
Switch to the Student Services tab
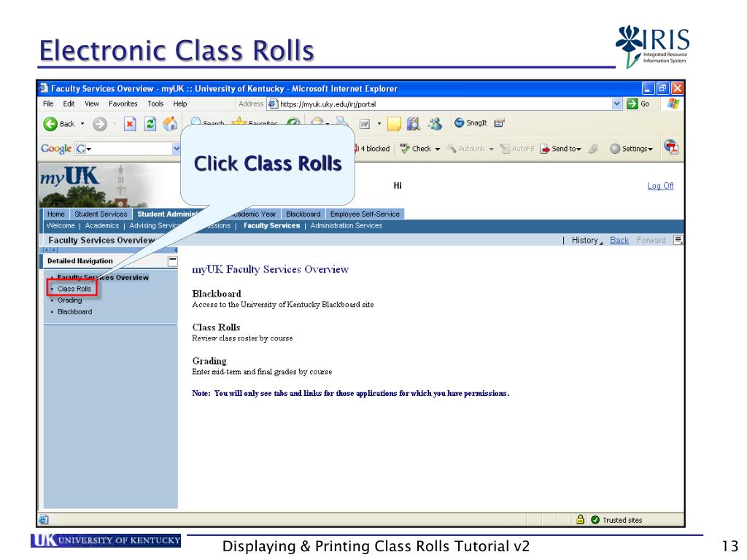point(101,214)
